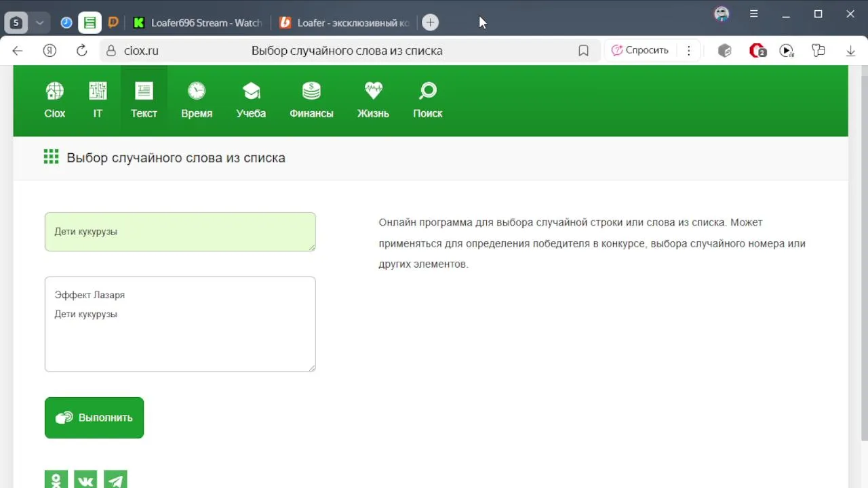Image resolution: width=868 pixels, height=488 pixels.
Task: Open the Время category with clock icon
Action: pyautogui.click(x=197, y=100)
